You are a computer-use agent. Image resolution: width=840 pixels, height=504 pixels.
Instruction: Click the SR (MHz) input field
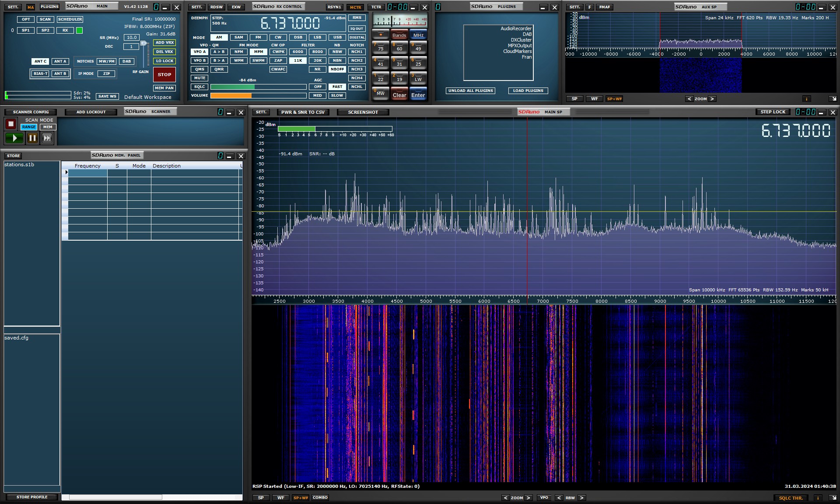(x=132, y=38)
